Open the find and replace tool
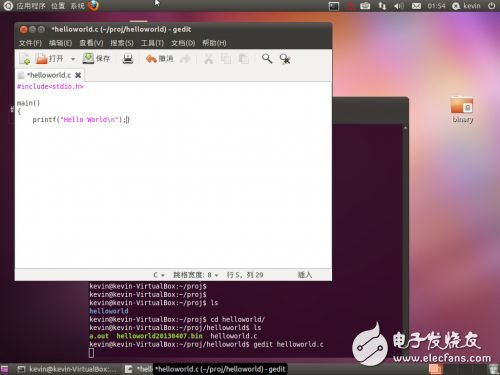This screenshot has height=375, width=500. (285, 59)
